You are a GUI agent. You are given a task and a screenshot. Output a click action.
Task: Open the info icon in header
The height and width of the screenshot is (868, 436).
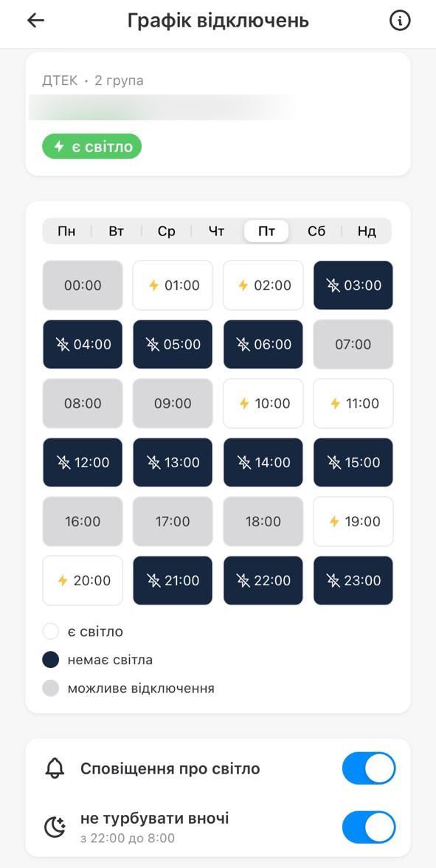tap(400, 21)
